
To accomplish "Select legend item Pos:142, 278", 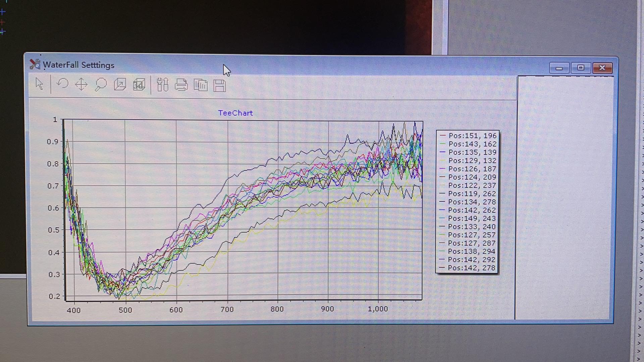I will click(x=471, y=268).
